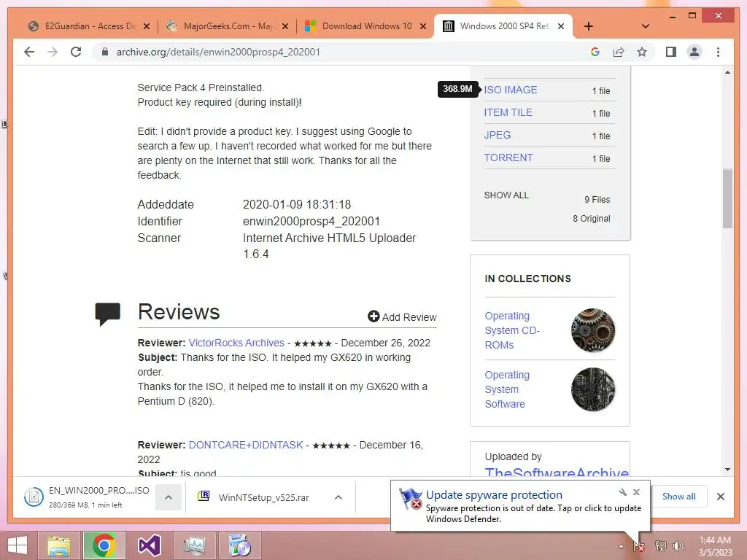Click SHOW ALL download options
Image resolution: width=747 pixels, height=560 pixels.
click(506, 195)
